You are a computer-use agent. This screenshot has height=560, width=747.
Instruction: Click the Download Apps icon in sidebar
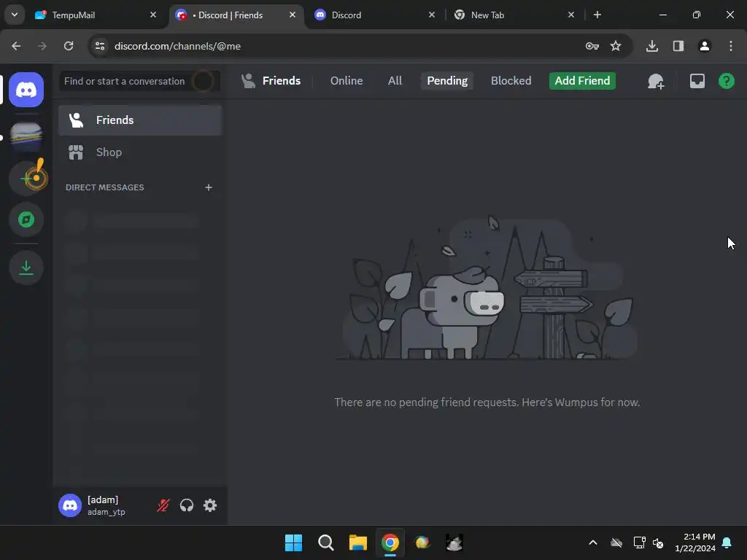(x=26, y=268)
